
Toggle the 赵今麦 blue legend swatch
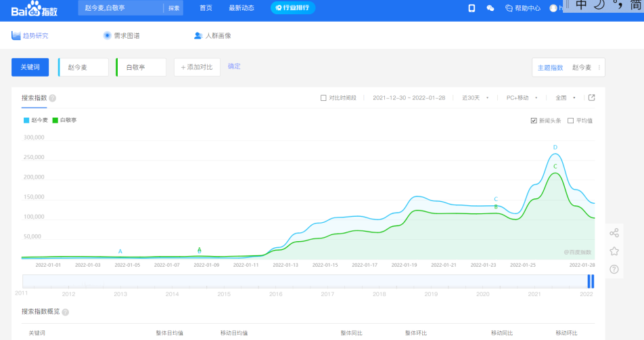[26, 120]
